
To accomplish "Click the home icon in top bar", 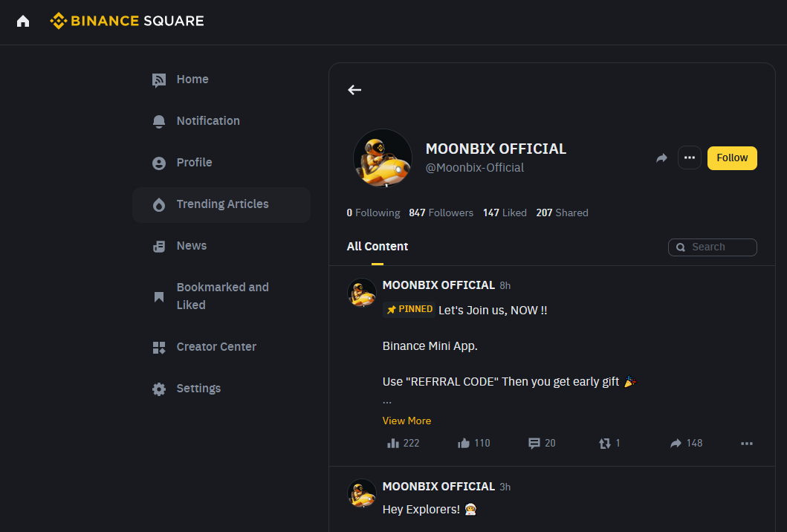I will point(23,21).
